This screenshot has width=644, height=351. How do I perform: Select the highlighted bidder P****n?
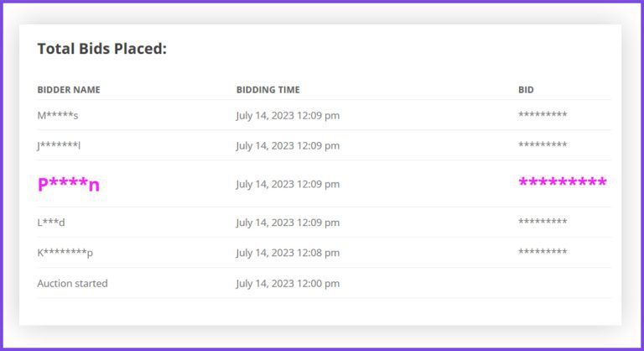[x=69, y=184]
